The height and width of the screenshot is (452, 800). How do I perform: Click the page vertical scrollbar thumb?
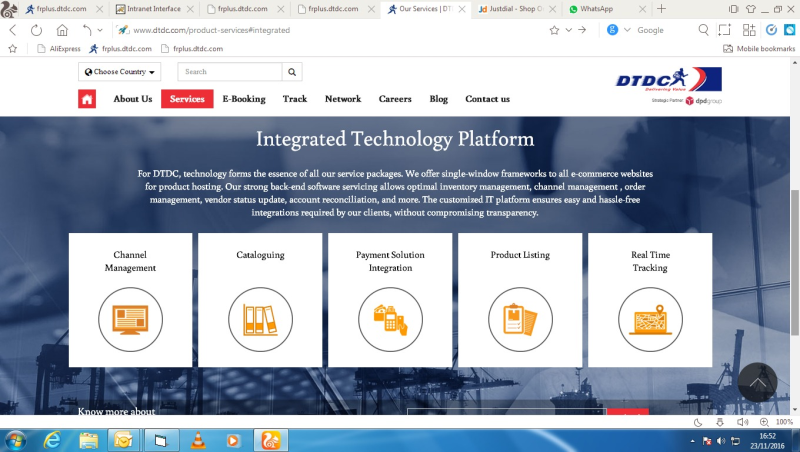794,263
